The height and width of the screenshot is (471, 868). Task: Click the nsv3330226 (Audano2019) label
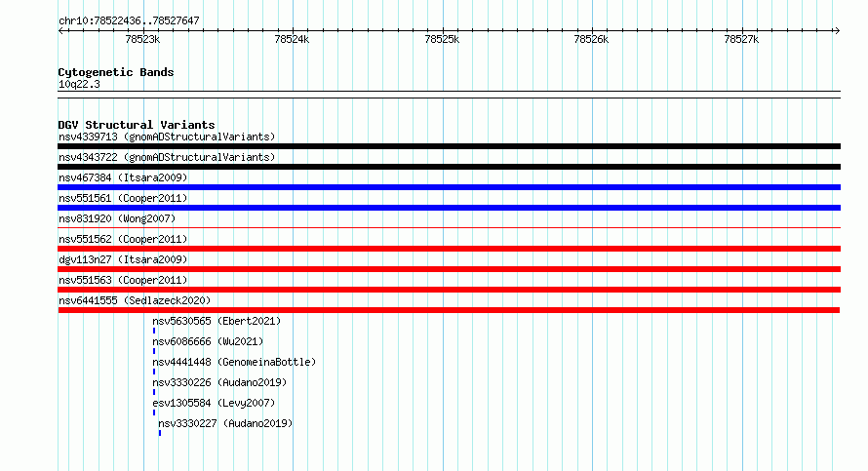pos(219,382)
